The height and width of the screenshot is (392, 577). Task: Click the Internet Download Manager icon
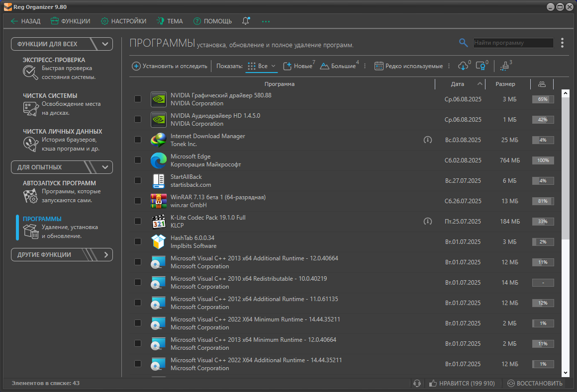tap(159, 140)
